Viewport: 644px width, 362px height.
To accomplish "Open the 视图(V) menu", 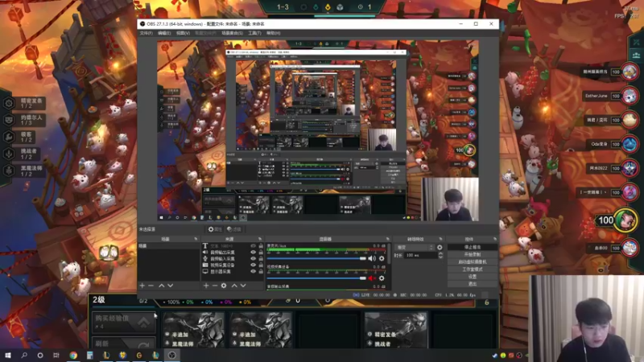I will [183, 33].
